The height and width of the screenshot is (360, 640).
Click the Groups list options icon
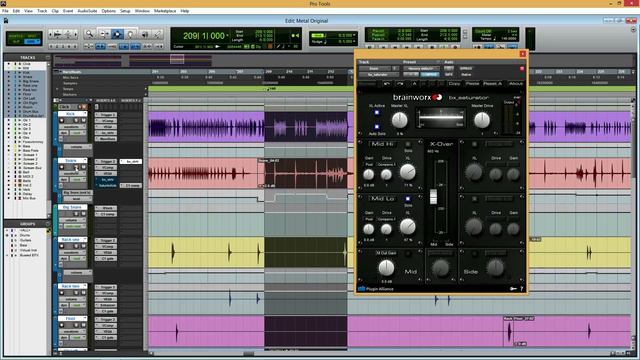48,224
